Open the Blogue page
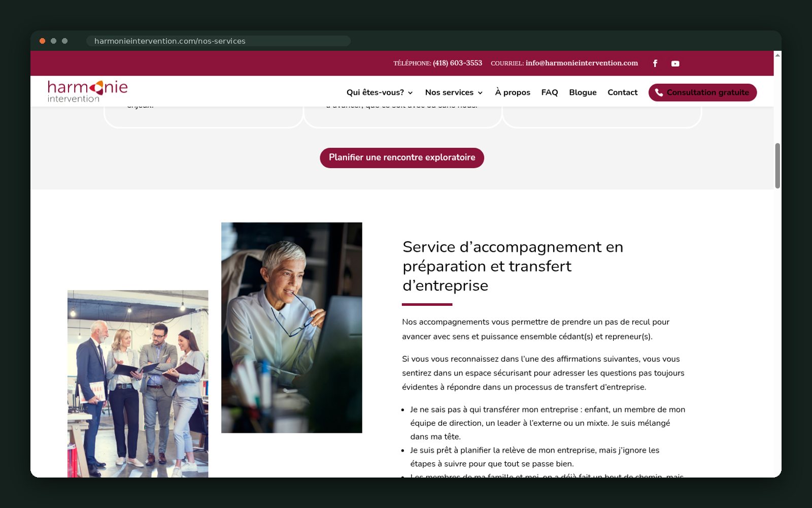 pyautogui.click(x=583, y=92)
